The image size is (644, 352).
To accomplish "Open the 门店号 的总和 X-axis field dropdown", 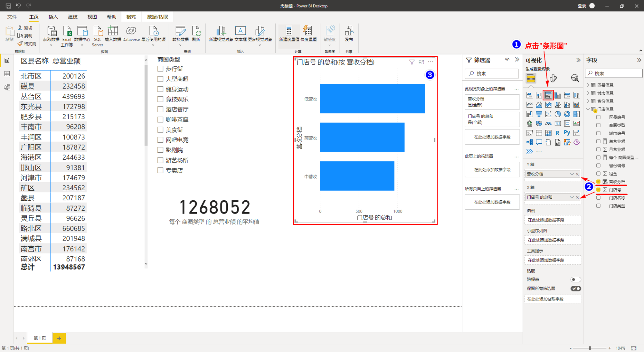I will tap(572, 197).
